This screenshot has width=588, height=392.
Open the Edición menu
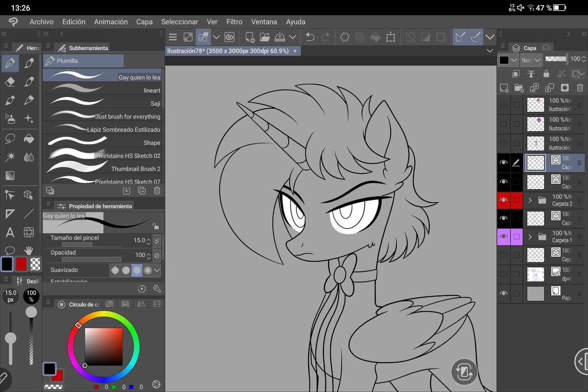point(73,22)
